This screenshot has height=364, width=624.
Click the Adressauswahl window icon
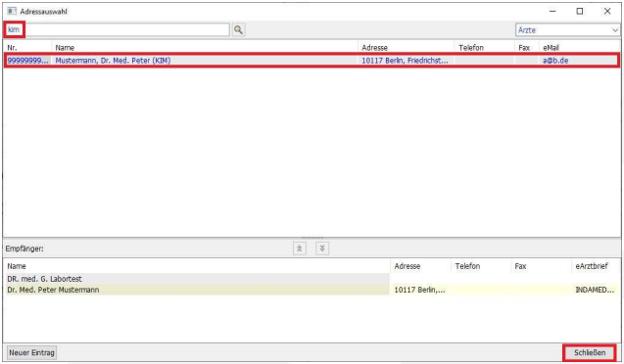pyautogui.click(x=12, y=11)
